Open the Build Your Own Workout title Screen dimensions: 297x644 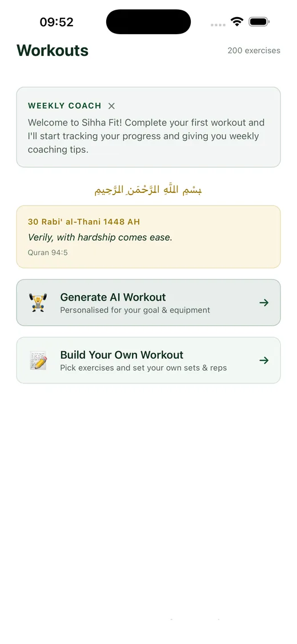(x=122, y=354)
